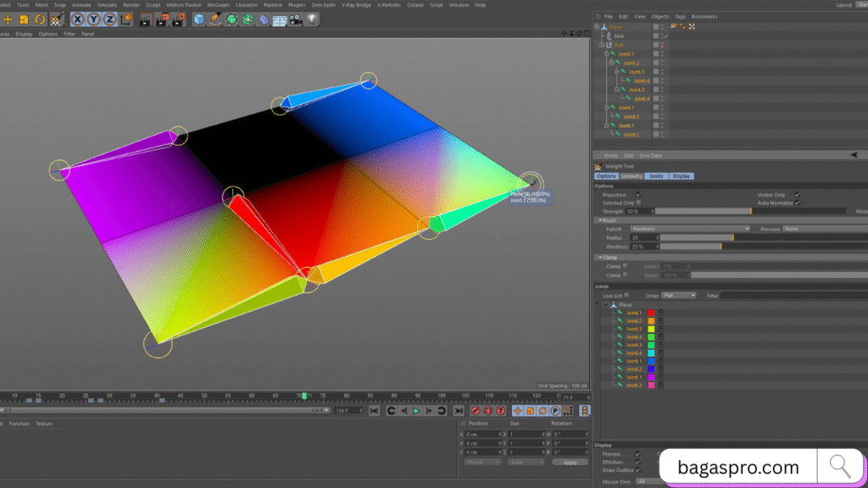Click the Apply button in Coordinates panel

[571, 462]
